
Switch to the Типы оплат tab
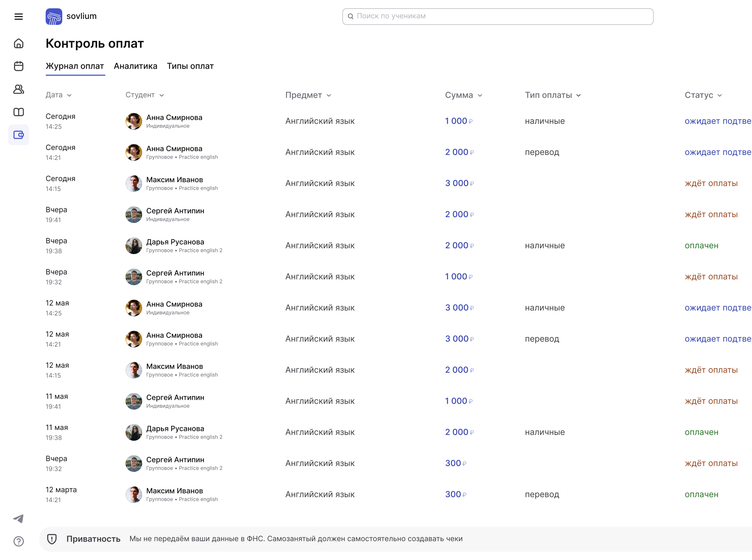[x=190, y=66]
